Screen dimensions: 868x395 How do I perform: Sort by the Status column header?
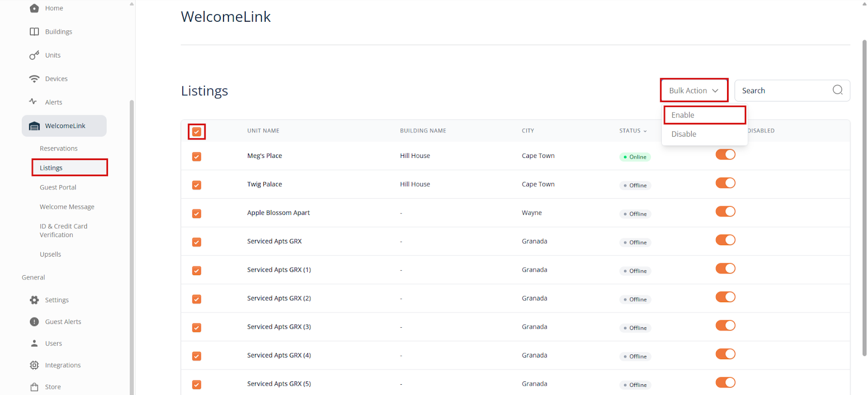633,131
